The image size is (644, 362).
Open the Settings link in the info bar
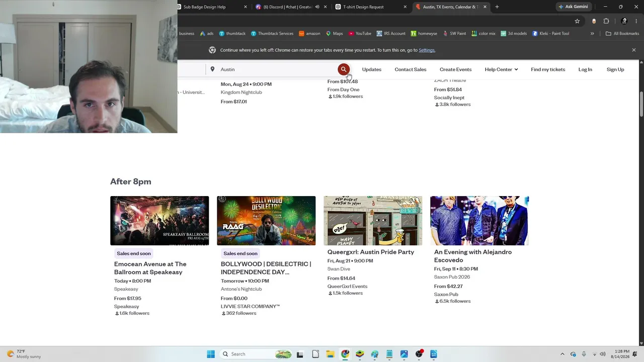click(x=427, y=50)
